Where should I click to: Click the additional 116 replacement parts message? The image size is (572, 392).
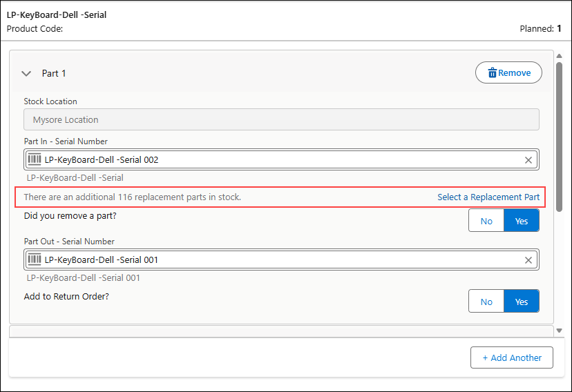pos(133,197)
